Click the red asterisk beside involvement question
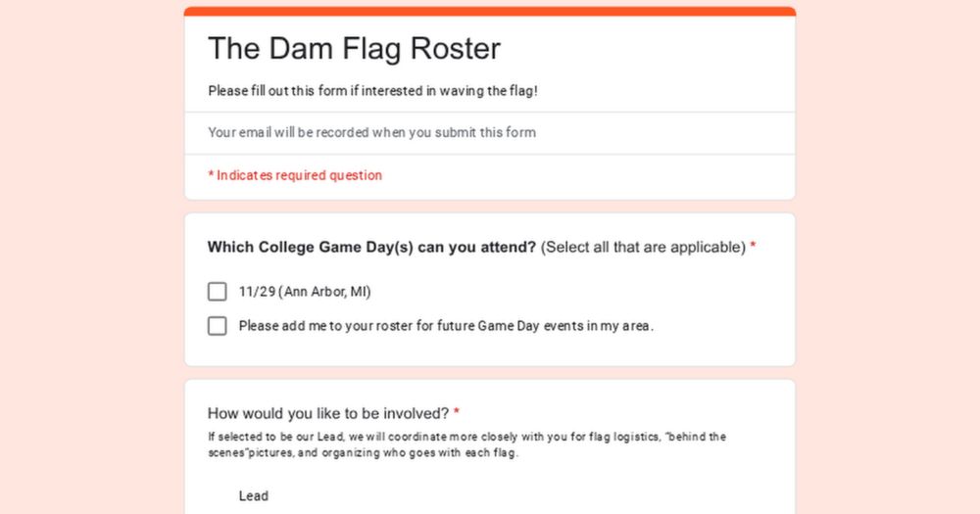This screenshot has height=514, width=980. point(457,411)
